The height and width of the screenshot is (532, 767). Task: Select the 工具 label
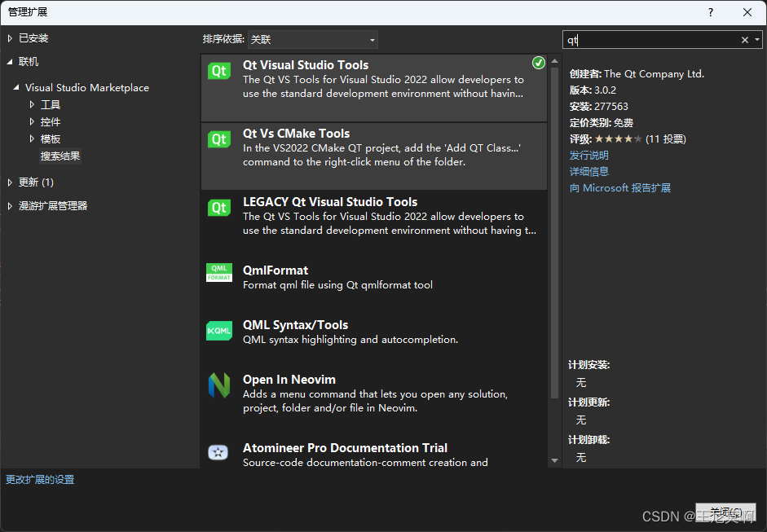pos(51,104)
